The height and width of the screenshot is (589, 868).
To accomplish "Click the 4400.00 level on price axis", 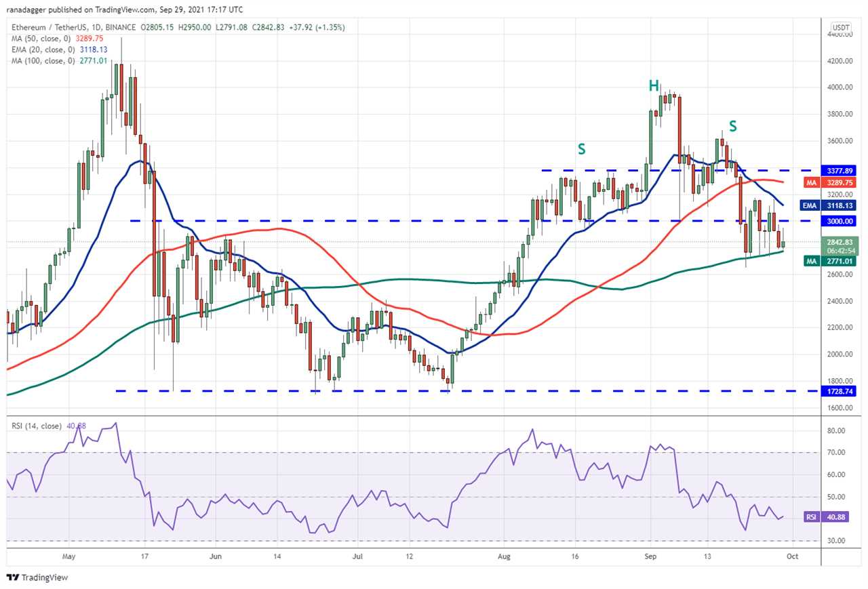I will coord(840,34).
